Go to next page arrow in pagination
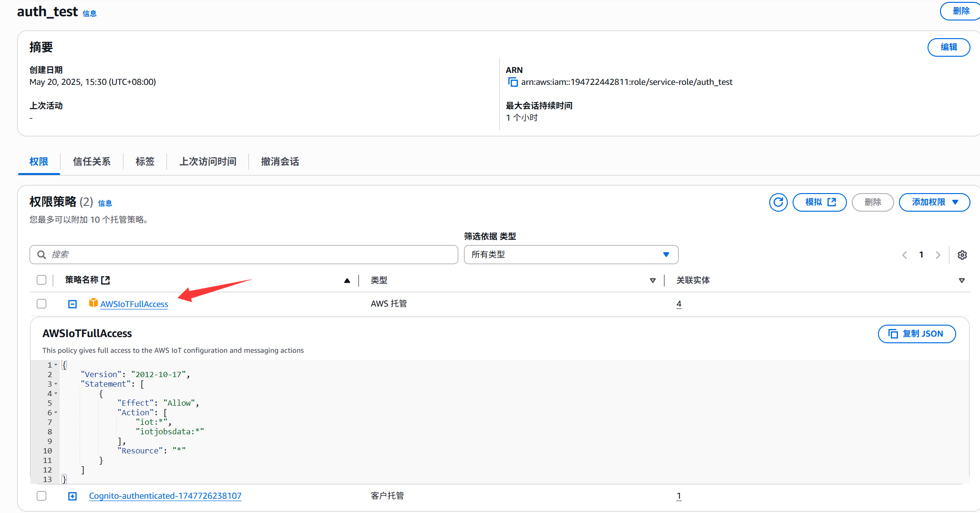This screenshot has width=980, height=513. (938, 255)
